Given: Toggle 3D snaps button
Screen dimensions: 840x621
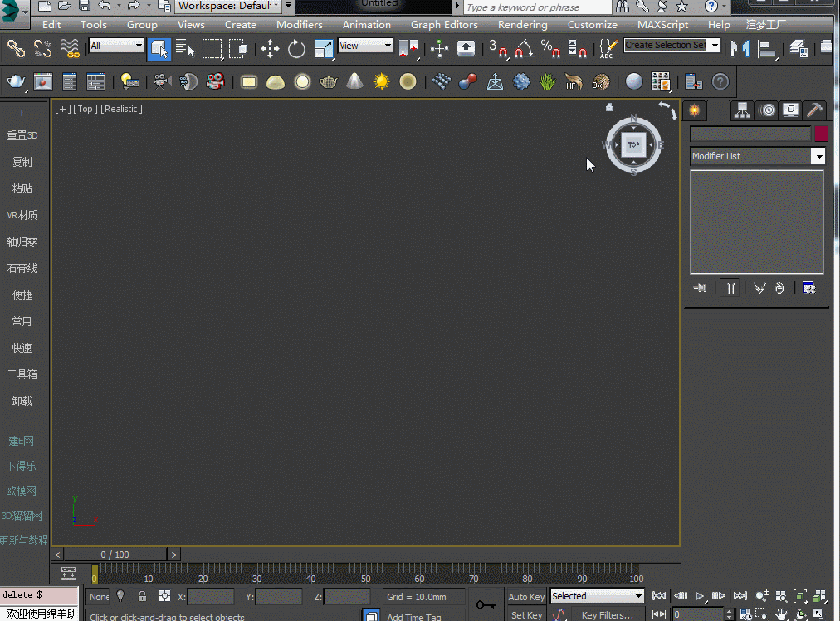Looking at the screenshot, I should point(499,48).
